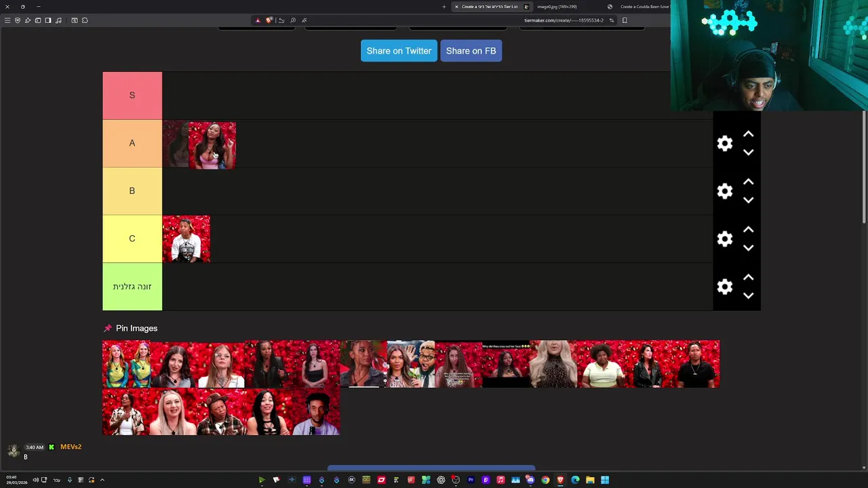868x488 pixels.
Task: Open Brave browser from the taskbar
Action: (560, 480)
